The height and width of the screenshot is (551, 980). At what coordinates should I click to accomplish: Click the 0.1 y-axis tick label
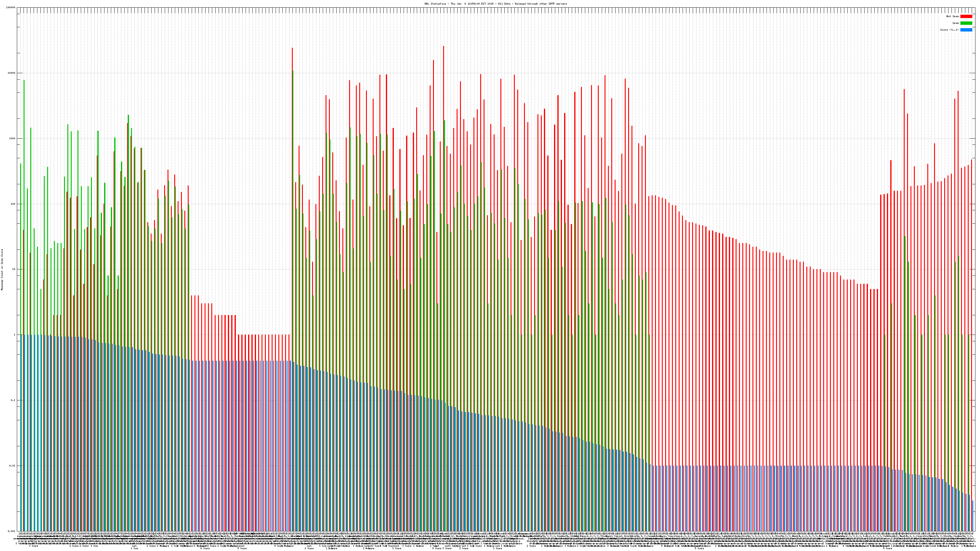[13, 400]
